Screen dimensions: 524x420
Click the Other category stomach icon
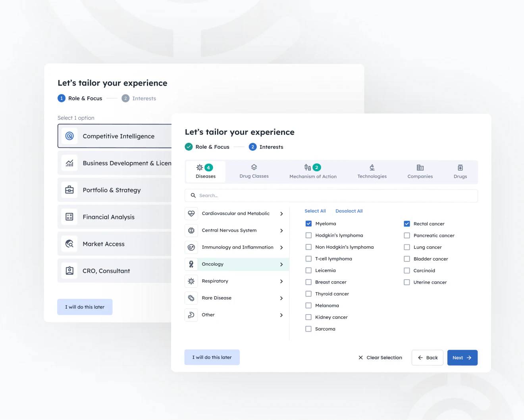(191, 315)
